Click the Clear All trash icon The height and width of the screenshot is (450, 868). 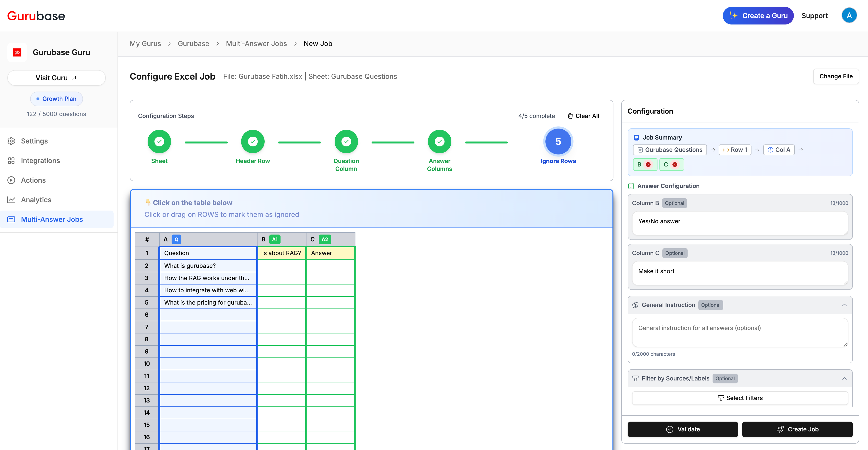tap(570, 116)
